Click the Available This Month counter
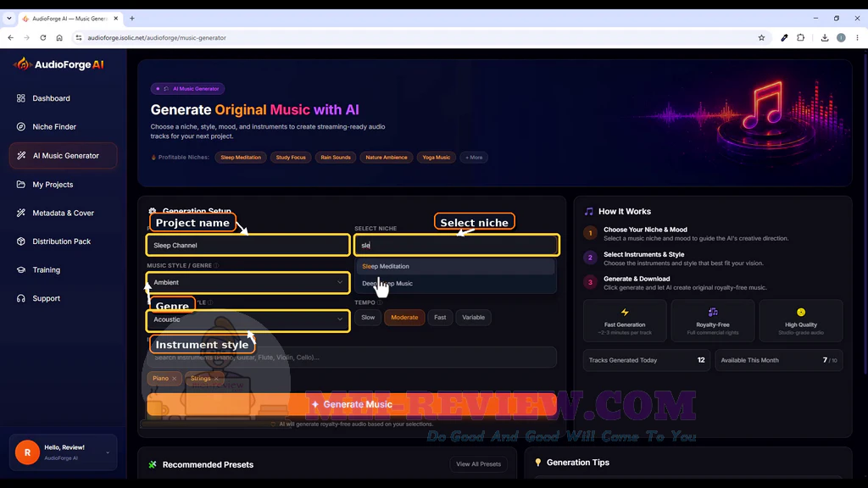Viewport: 868px width, 488px height. [x=779, y=360]
